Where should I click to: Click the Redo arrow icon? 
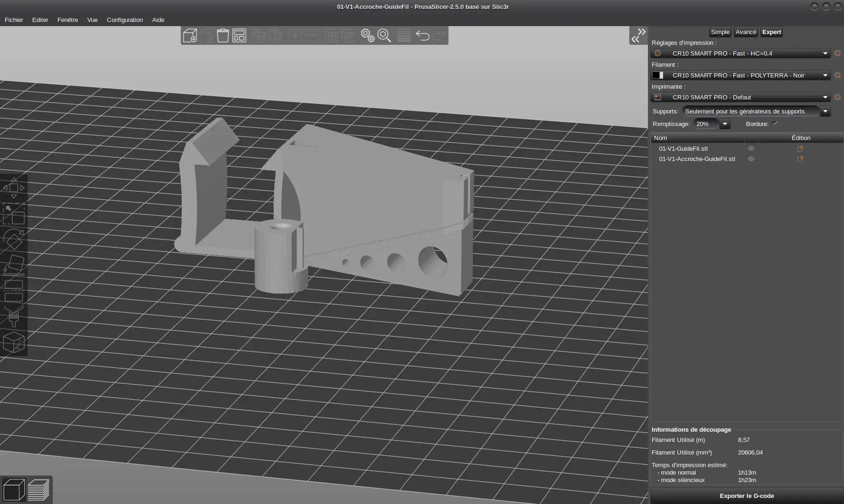(x=439, y=35)
